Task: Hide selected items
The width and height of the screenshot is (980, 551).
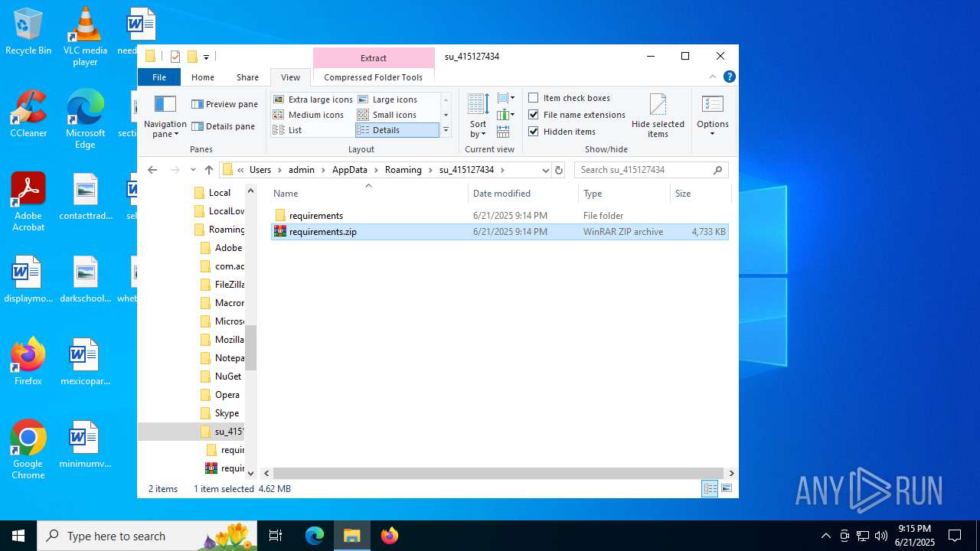Action: click(658, 116)
